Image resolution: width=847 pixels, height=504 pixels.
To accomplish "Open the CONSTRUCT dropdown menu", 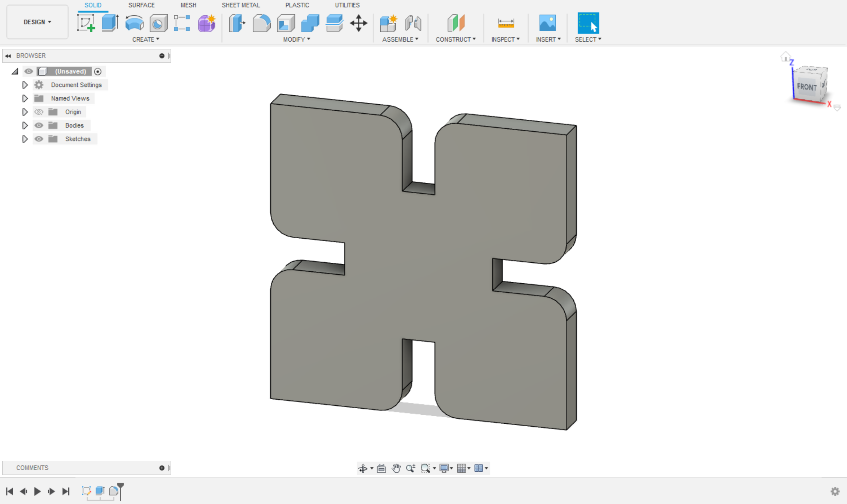I will pos(456,39).
